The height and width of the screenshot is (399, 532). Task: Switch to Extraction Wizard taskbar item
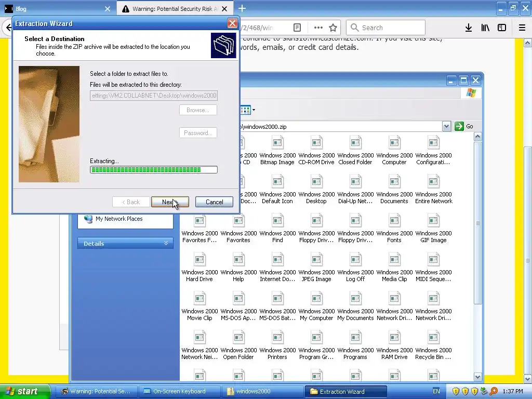345,391
